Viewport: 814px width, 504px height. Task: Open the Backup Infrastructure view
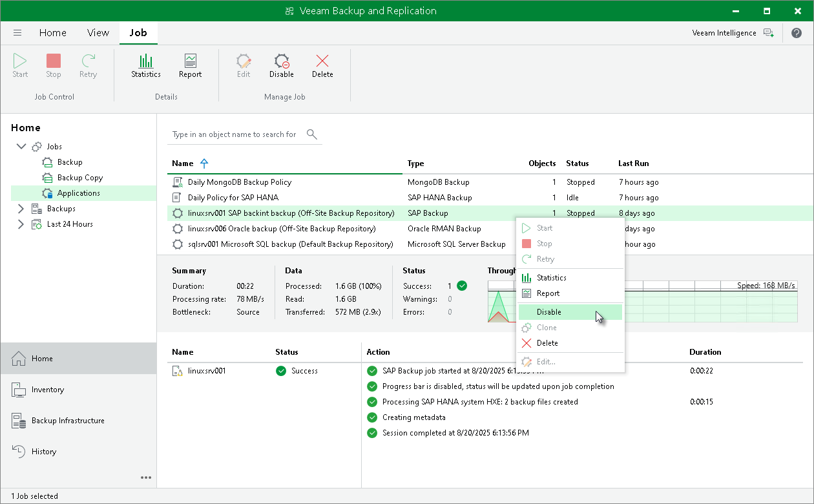[x=68, y=421]
